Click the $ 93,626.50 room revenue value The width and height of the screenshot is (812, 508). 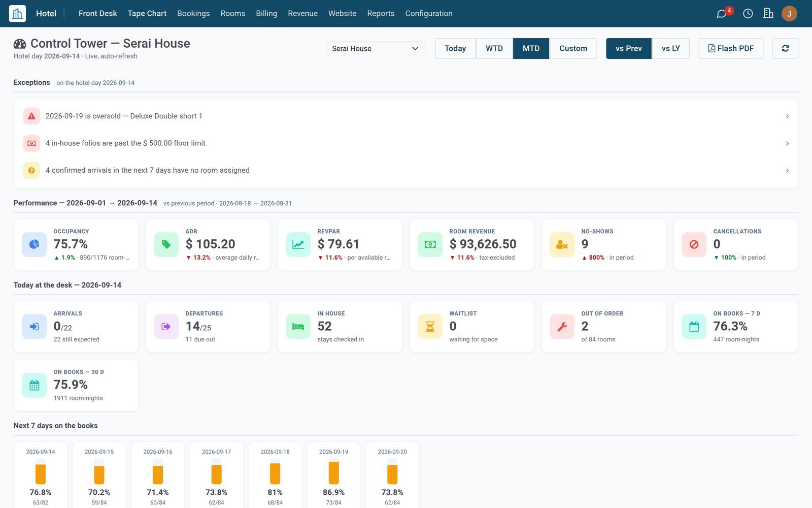483,244
